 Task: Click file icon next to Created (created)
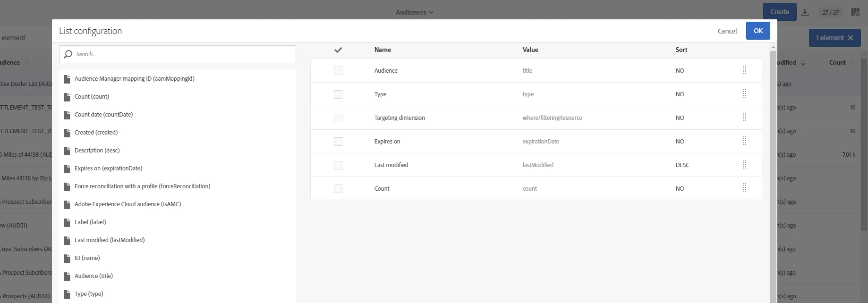tap(67, 133)
